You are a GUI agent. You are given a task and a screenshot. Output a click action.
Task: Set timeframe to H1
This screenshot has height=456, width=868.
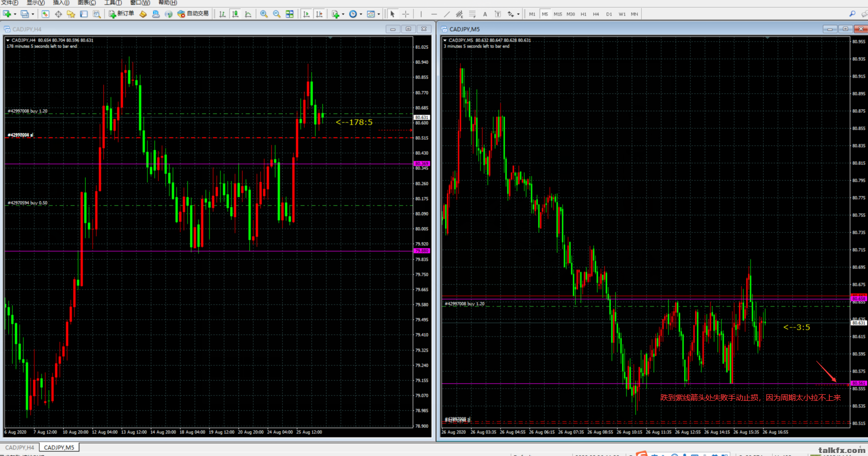point(583,14)
